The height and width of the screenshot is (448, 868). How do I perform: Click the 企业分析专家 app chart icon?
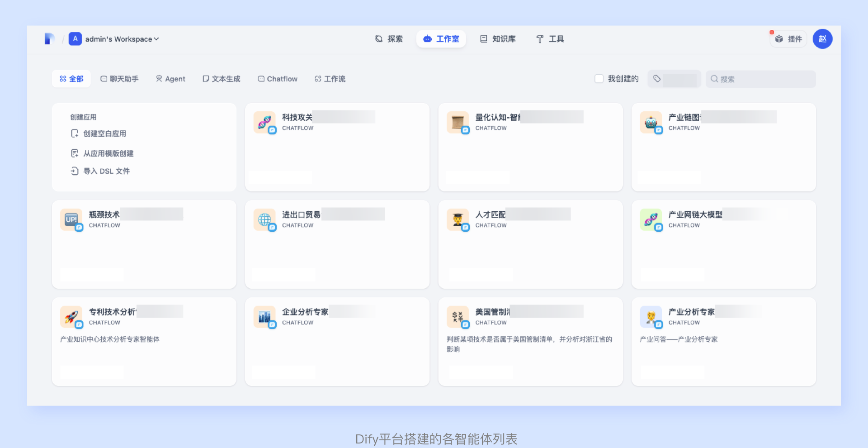[264, 317]
